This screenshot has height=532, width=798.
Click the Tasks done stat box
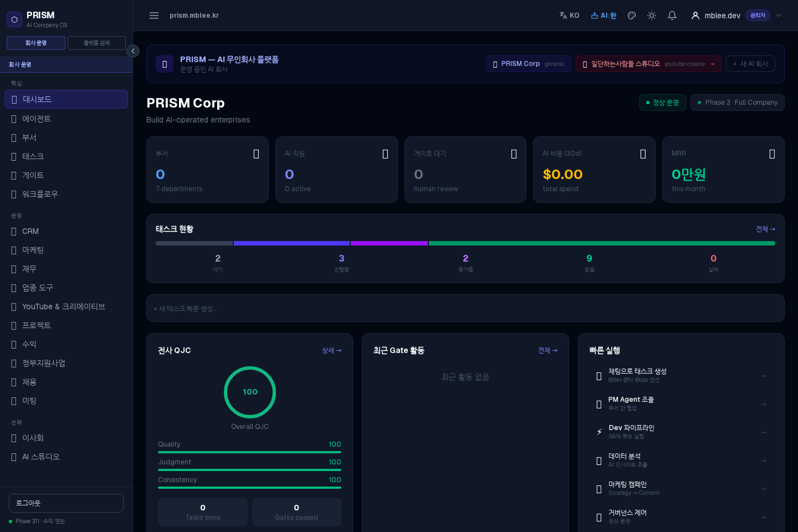pos(203,512)
